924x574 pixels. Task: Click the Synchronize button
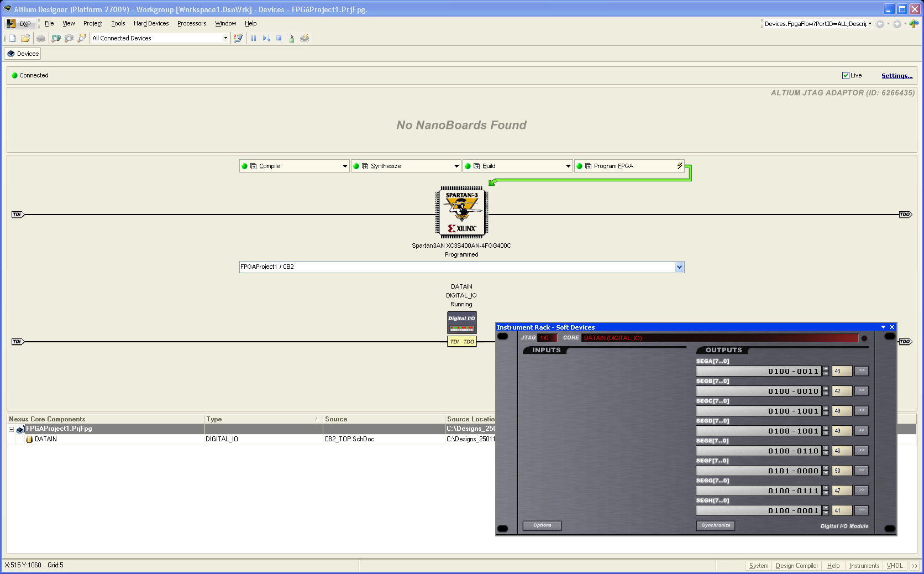point(716,525)
